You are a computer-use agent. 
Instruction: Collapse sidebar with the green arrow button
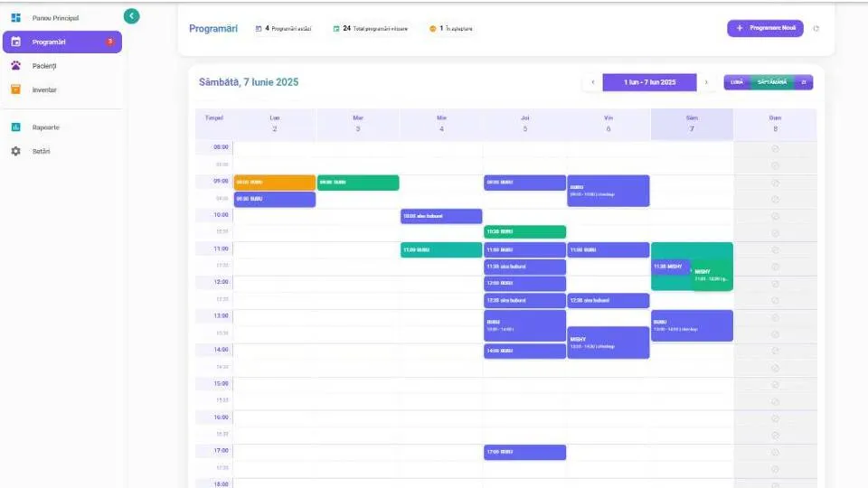[132, 16]
